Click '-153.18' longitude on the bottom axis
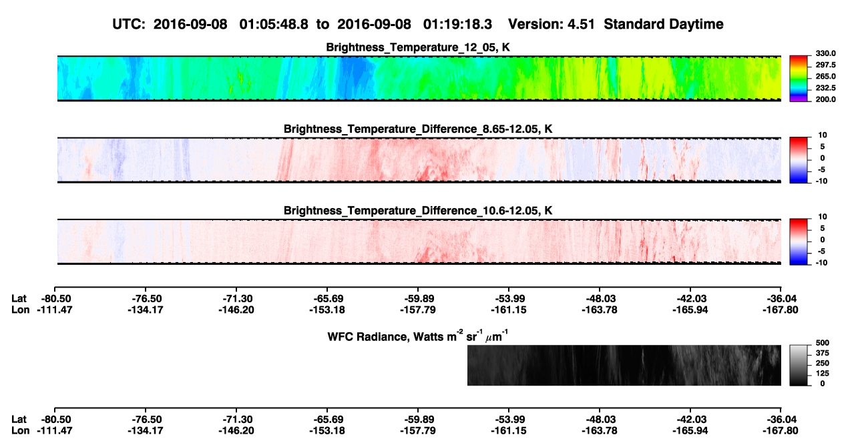868x445 pixels. [x=327, y=430]
